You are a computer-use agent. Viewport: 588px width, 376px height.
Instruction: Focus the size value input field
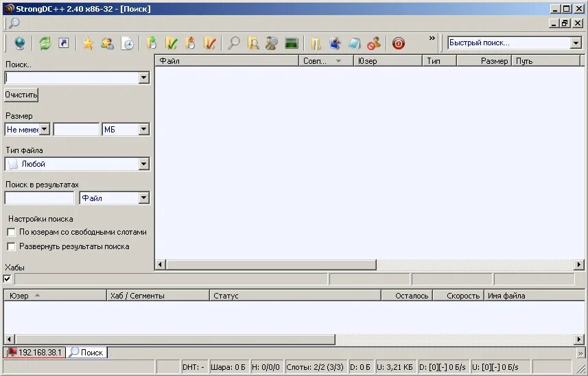point(76,129)
